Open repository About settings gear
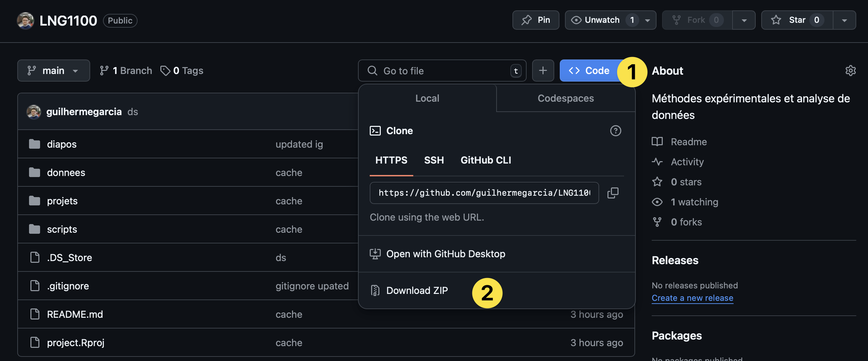 (850, 71)
